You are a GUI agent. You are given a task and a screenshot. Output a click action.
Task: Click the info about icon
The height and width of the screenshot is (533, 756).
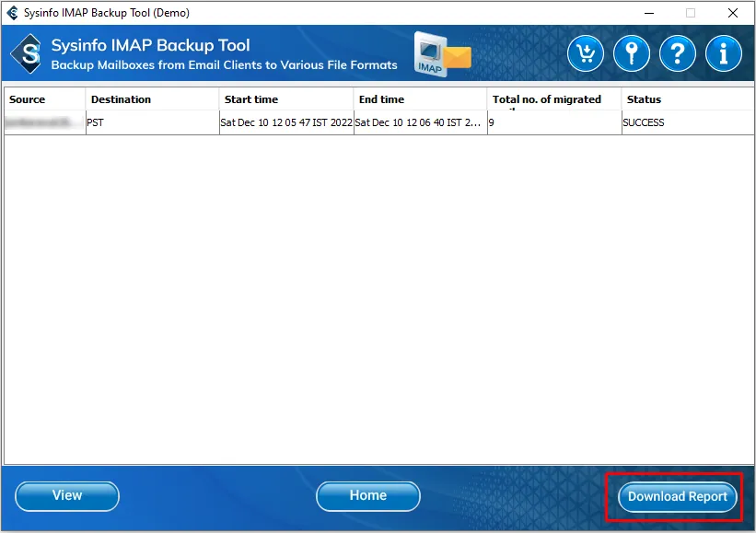pos(724,54)
